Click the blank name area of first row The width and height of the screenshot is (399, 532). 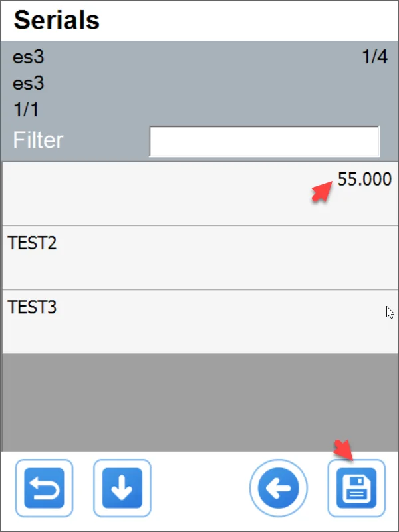pyautogui.click(x=133, y=194)
